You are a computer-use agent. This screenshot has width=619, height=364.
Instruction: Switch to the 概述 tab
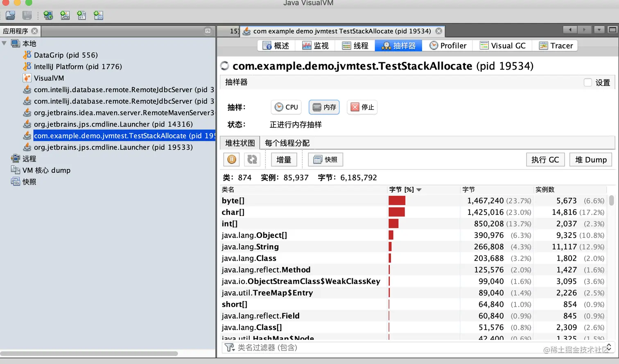[x=276, y=45]
